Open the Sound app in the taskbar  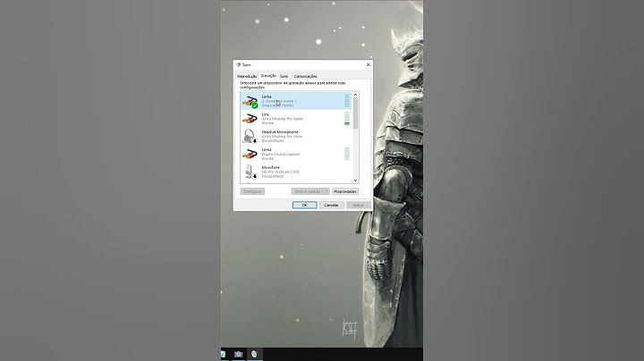point(254,354)
